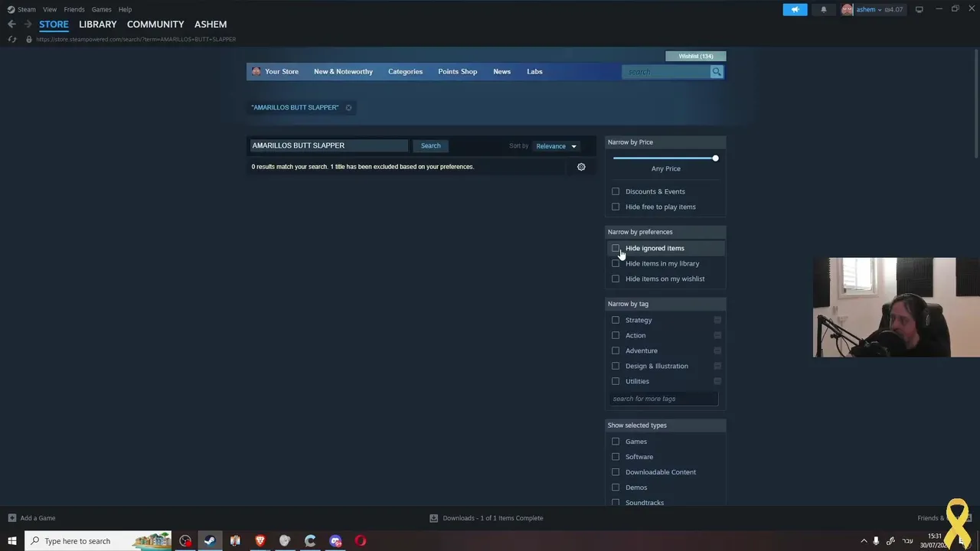Enable Discounts & Events filter
Viewport: 980px width, 551px height.
click(x=616, y=191)
